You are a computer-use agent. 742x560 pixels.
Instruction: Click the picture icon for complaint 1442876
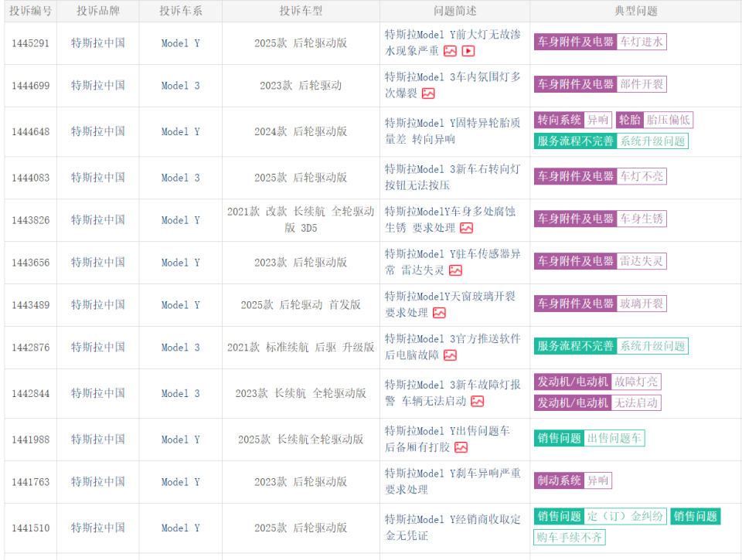[x=450, y=355]
